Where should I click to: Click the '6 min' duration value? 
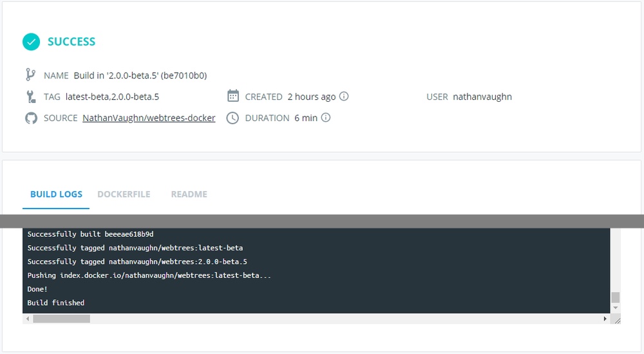tap(306, 118)
